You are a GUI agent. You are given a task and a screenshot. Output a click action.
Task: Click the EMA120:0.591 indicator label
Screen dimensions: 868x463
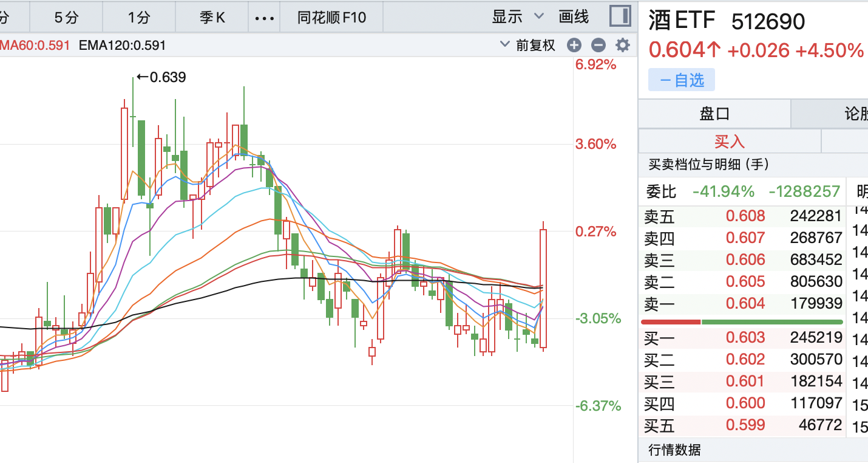tap(122, 45)
